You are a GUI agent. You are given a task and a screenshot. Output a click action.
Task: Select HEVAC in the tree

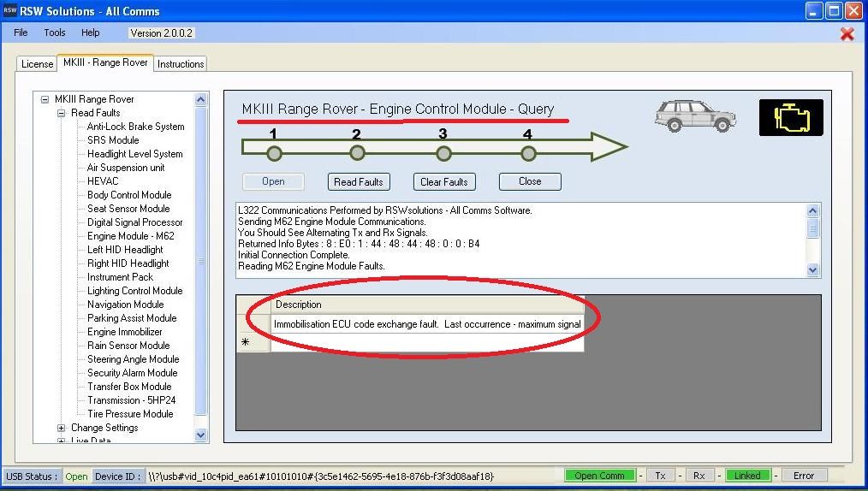coord(103,181)
